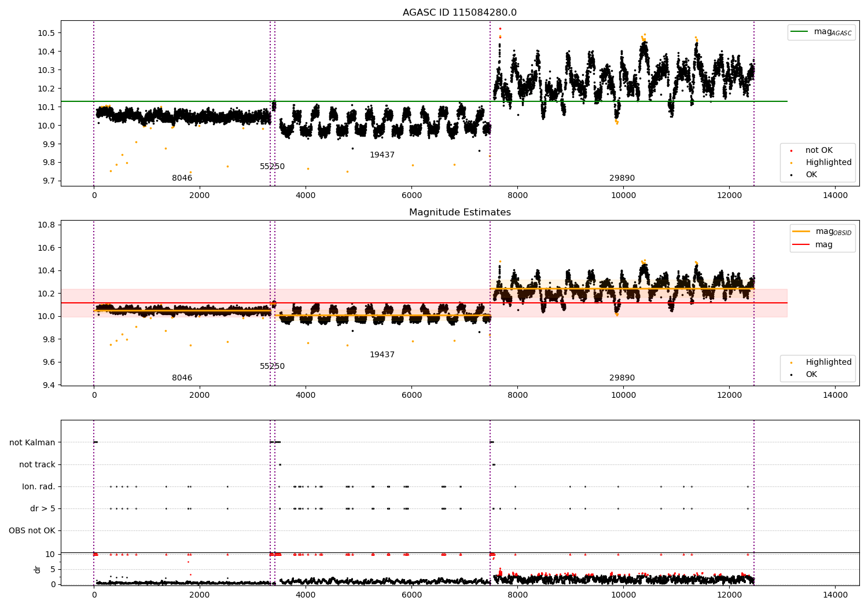The image size is (868, 608).
Task: Click the 8000 x-tick under the AGASC plot
Action: (517, 196)
